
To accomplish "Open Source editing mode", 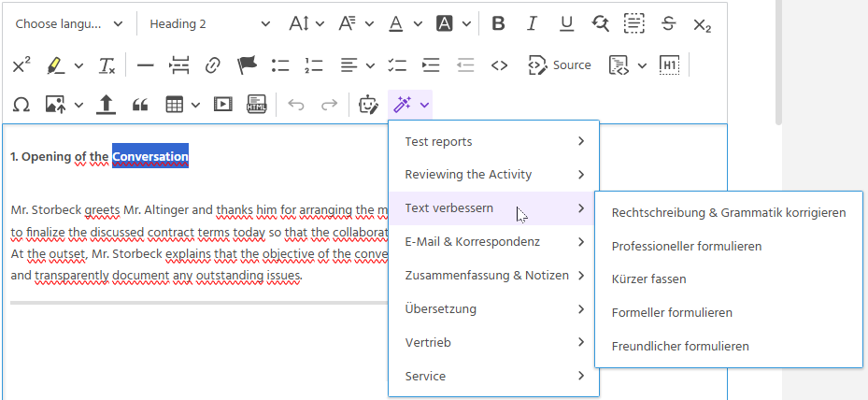I will tap(560, 65).
